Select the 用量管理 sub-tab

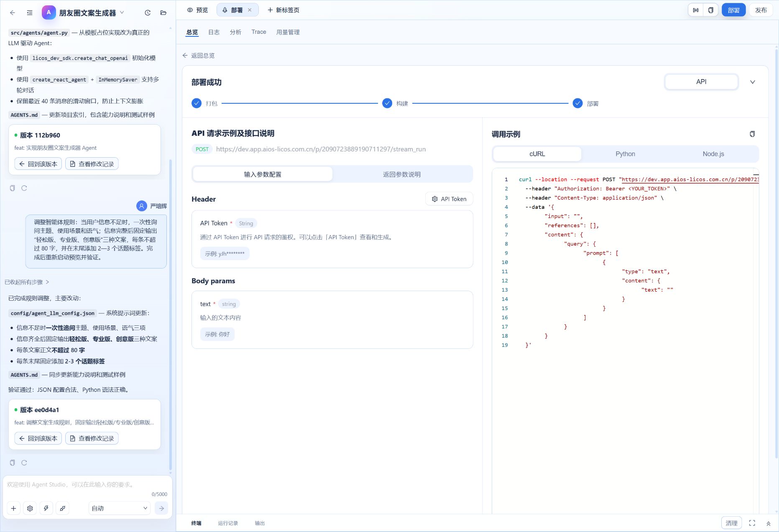point(288,32)
